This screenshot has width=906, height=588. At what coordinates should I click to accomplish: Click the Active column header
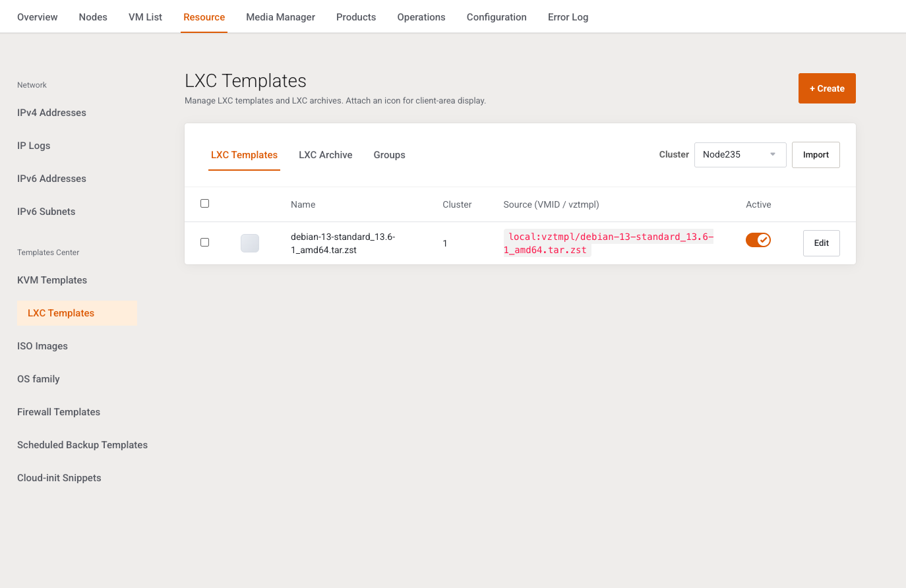click(758, 204)
